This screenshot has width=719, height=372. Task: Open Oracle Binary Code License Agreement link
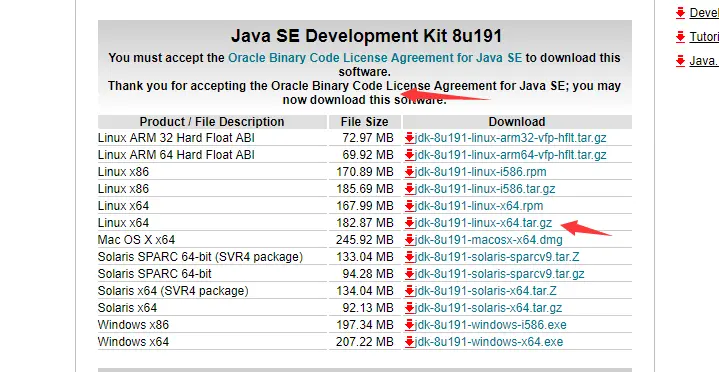375,58
